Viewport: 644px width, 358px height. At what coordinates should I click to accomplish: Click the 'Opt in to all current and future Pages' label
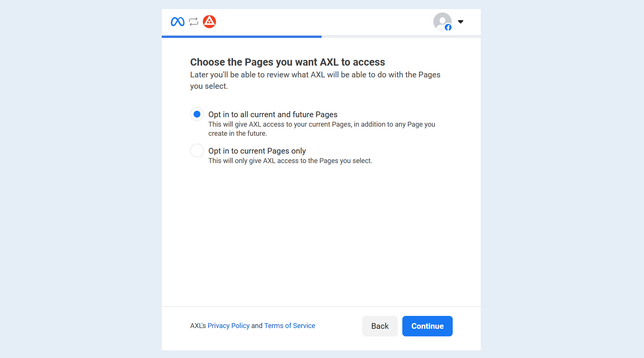(x=273, y=115)
